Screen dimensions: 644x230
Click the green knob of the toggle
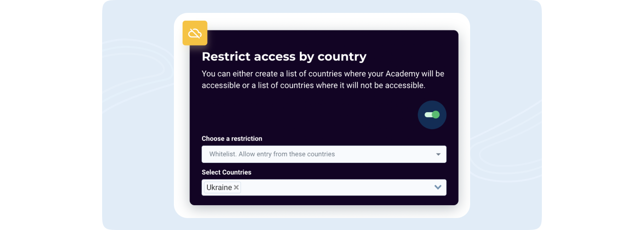pos(436,115)
